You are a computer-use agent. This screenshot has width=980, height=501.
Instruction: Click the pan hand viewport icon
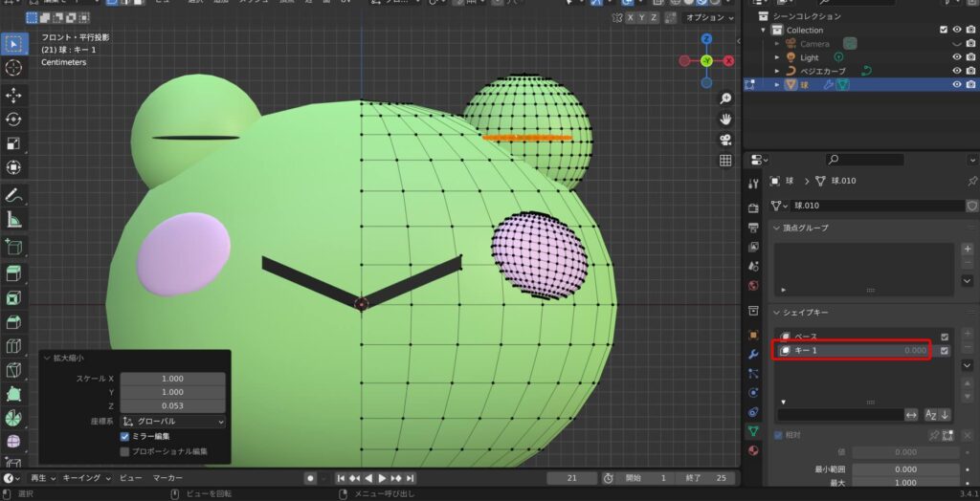point(725,119)
